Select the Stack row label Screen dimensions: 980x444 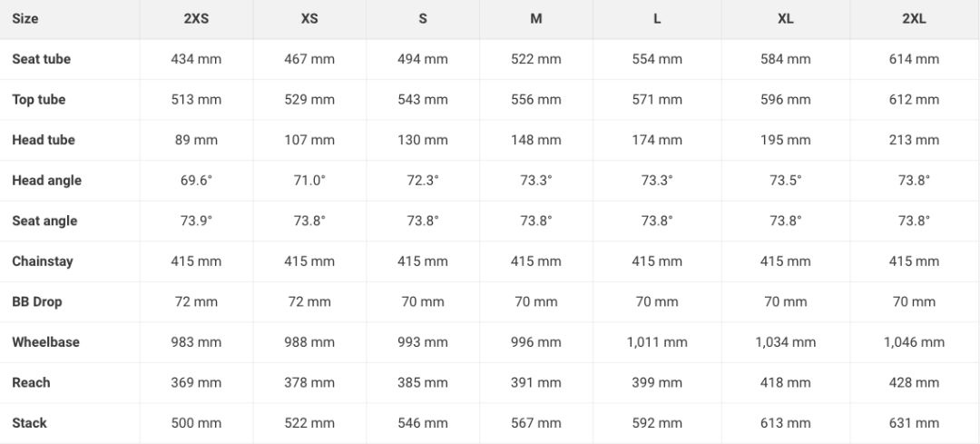[x=29, y=423]
